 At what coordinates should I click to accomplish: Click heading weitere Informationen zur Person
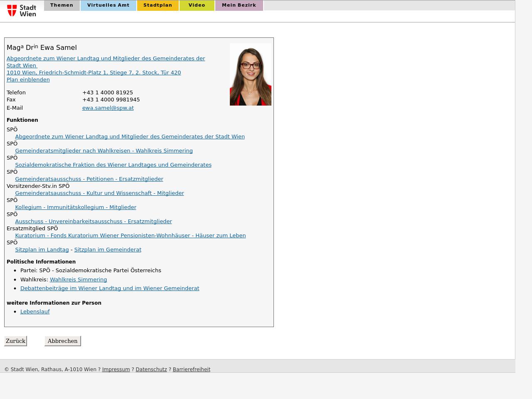pyautogui.click(x=54, y=303)
